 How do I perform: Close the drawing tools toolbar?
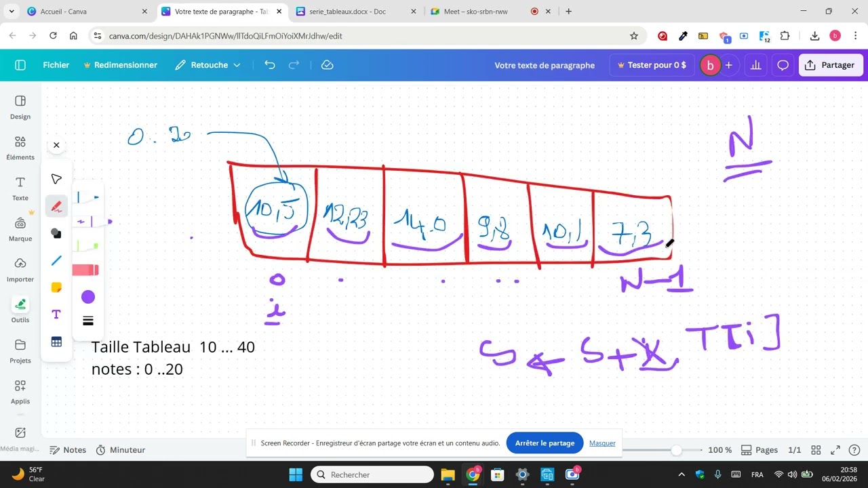point(56,145)
